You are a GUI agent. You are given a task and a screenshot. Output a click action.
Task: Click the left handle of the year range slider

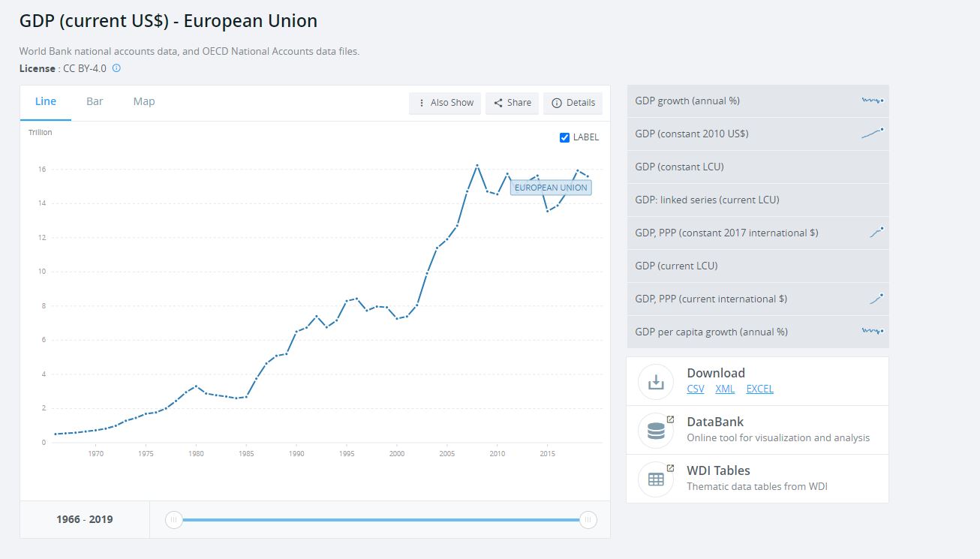tap(173, 519)
